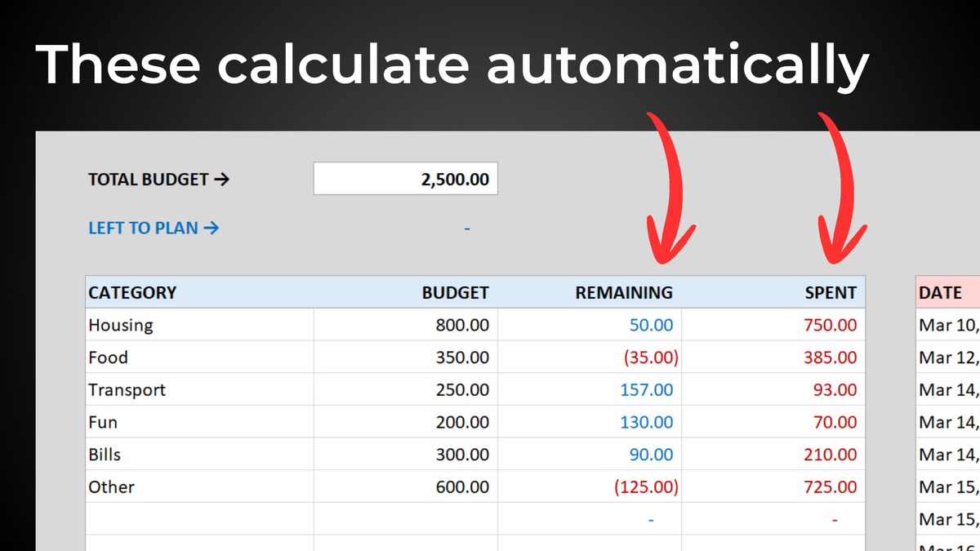
Task: Select Food budget cell 350.00
Action: [x=406, y=358]
